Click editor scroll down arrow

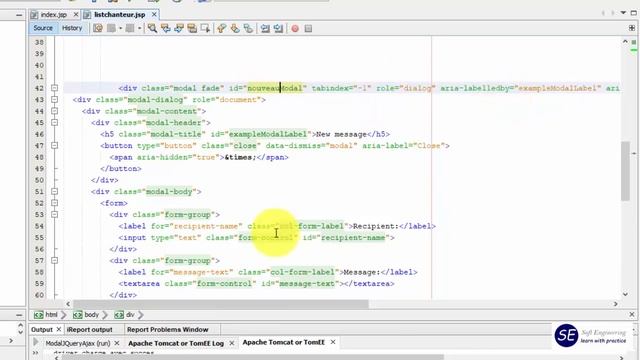coord(625,294)
